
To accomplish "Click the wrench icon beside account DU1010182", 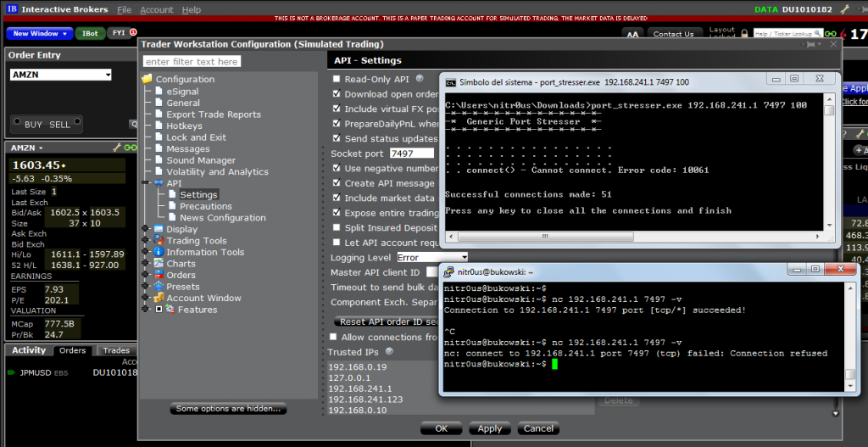I will (x=844, y=9).
